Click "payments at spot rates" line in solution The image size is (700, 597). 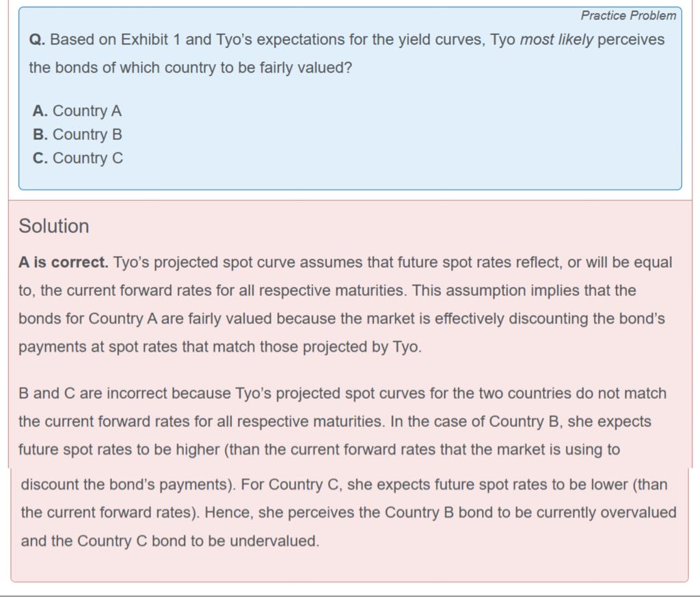[x=219, y=347]
